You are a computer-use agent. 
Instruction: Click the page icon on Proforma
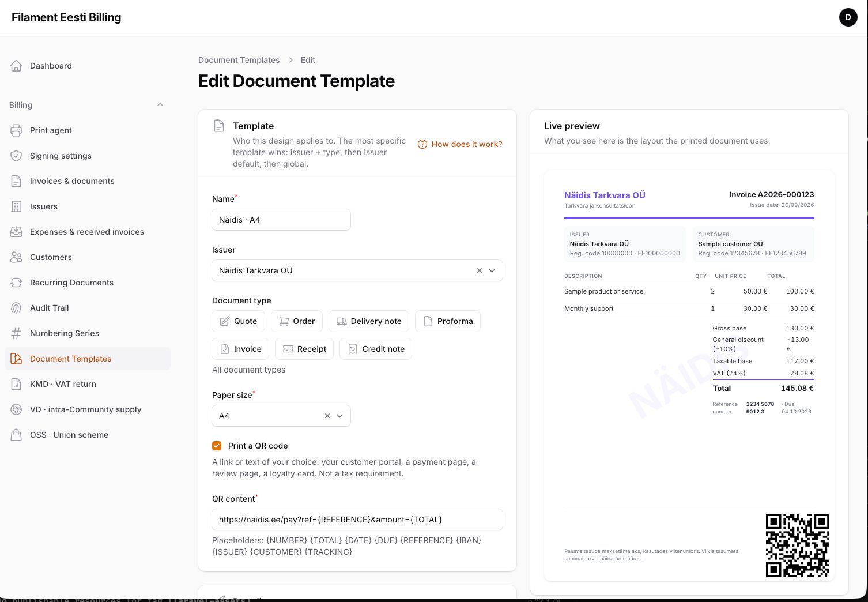428,321
